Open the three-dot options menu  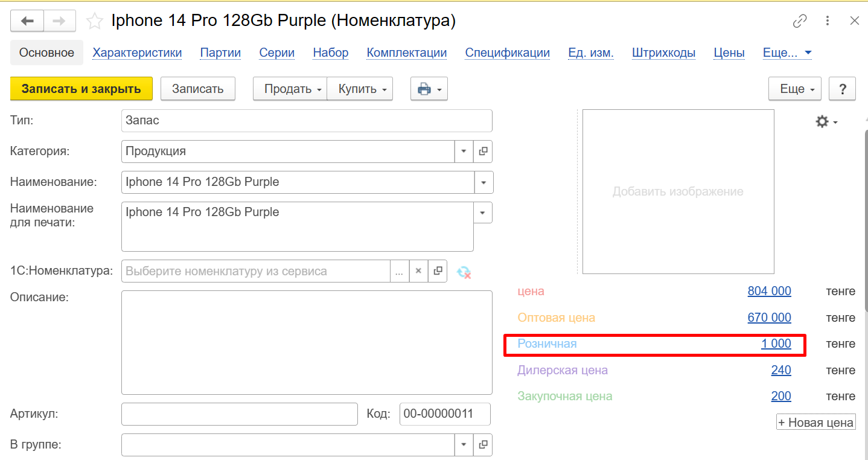pos(828,21)
